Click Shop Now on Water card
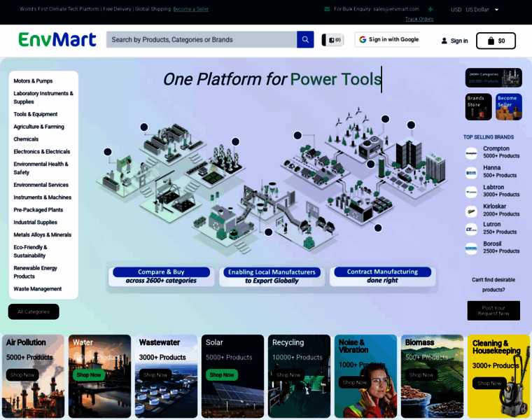 tap(89, 375)
